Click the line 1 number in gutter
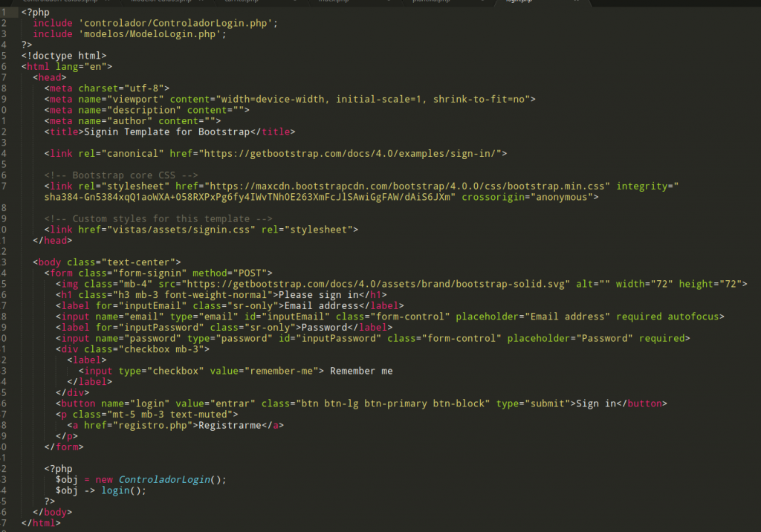Screen dimensions: 761x532 tap(5, 13)
